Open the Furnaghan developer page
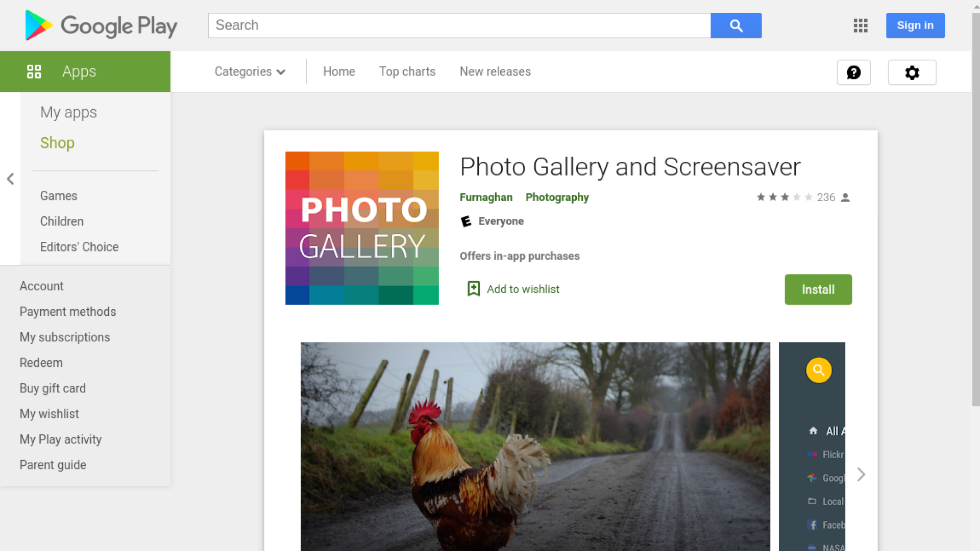This screenshot has height=551, width=980. click(x=486, y=197)
